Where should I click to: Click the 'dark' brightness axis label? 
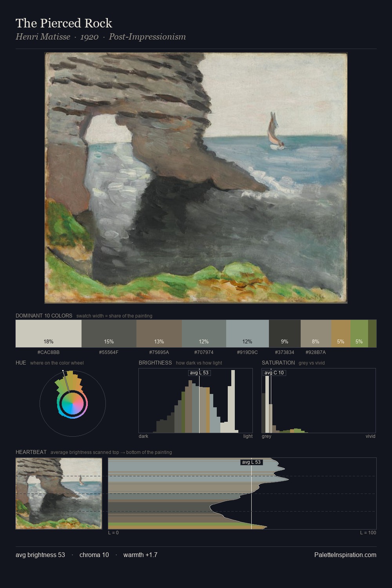pos(143,436)
